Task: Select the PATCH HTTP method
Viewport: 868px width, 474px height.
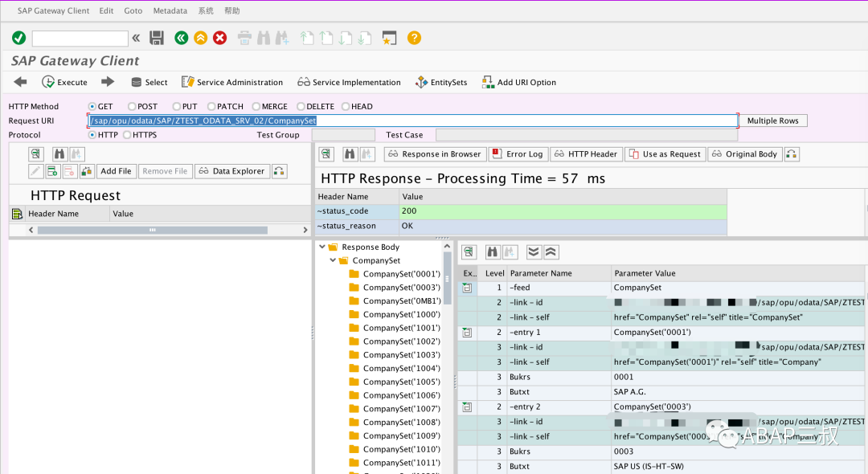Action: point(211,106)
